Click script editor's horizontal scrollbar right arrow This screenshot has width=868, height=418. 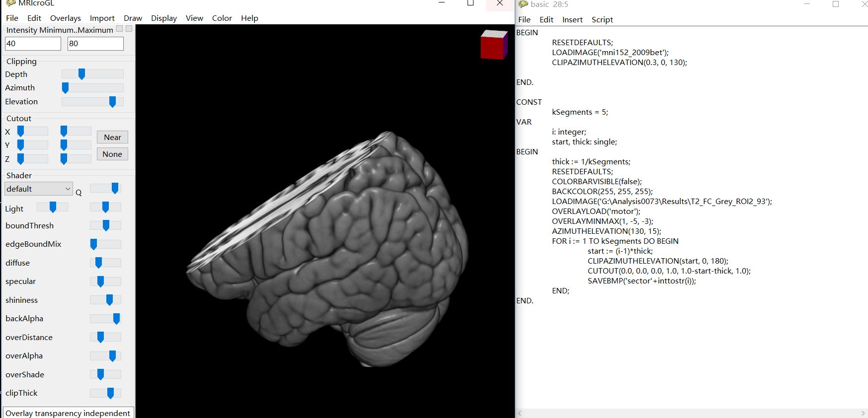pos(863,413)
